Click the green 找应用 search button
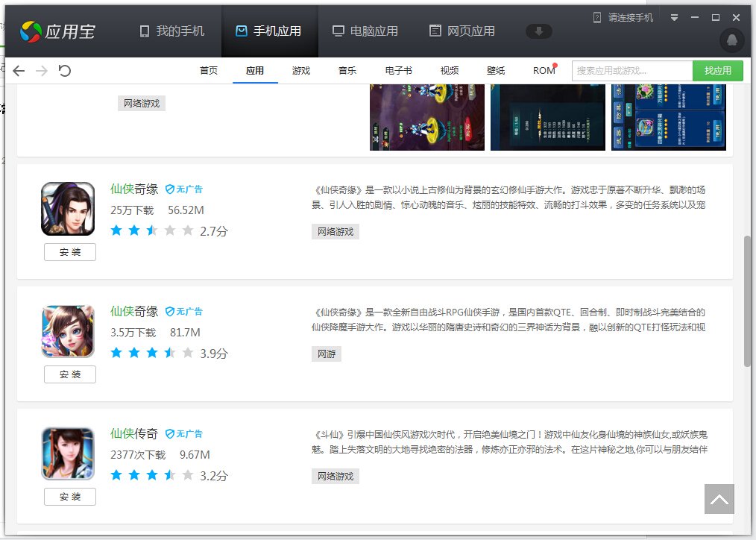Screen dimensions: 756x540 (717, 70)
